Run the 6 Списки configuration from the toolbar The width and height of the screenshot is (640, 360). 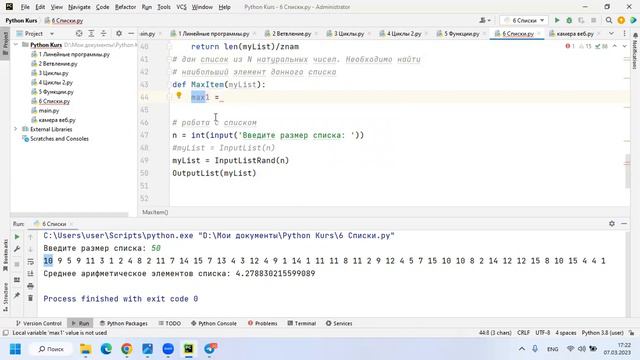coord(557,20)
